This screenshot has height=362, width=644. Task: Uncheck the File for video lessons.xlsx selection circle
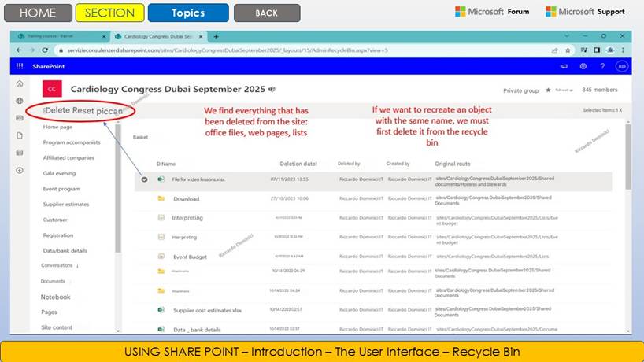144,179
